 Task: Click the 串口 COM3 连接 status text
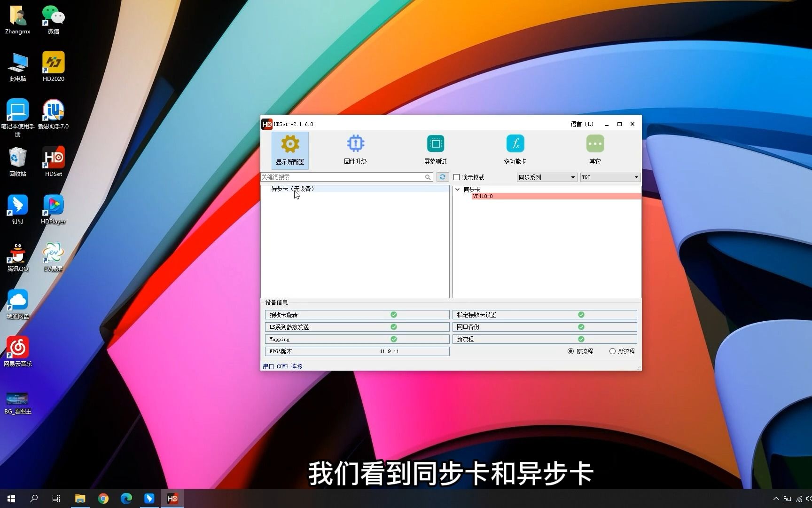coord(282,366)
